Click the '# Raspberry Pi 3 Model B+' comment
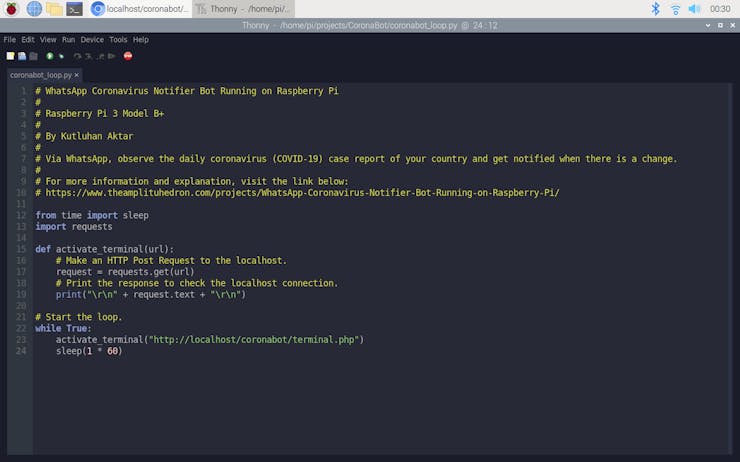This screenshot has width=740, height=462. (x=100, y=113)
